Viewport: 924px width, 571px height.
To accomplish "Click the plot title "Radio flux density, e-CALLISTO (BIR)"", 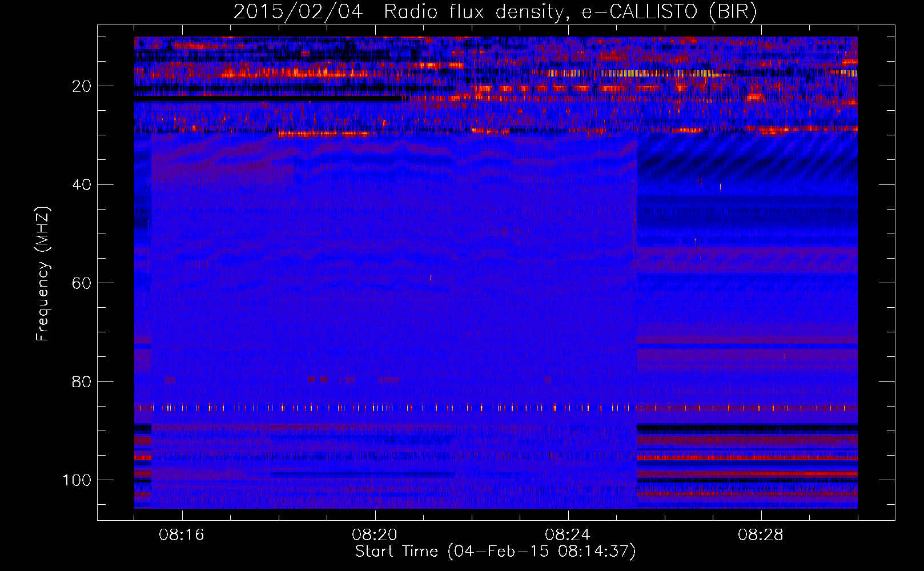I will (x=571, y=11).
